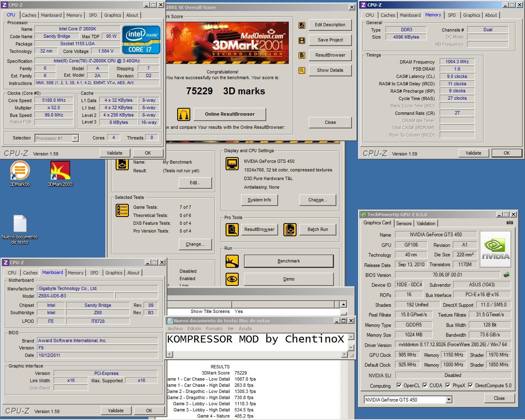Open the Validation tab in GPU-Z
525x420 pixels.
[426, 224]
